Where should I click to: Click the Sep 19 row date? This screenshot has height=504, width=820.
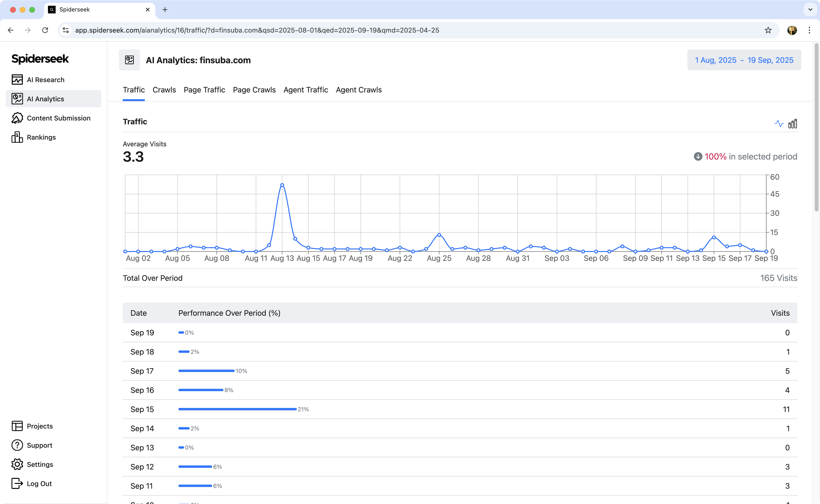point(142,332)
